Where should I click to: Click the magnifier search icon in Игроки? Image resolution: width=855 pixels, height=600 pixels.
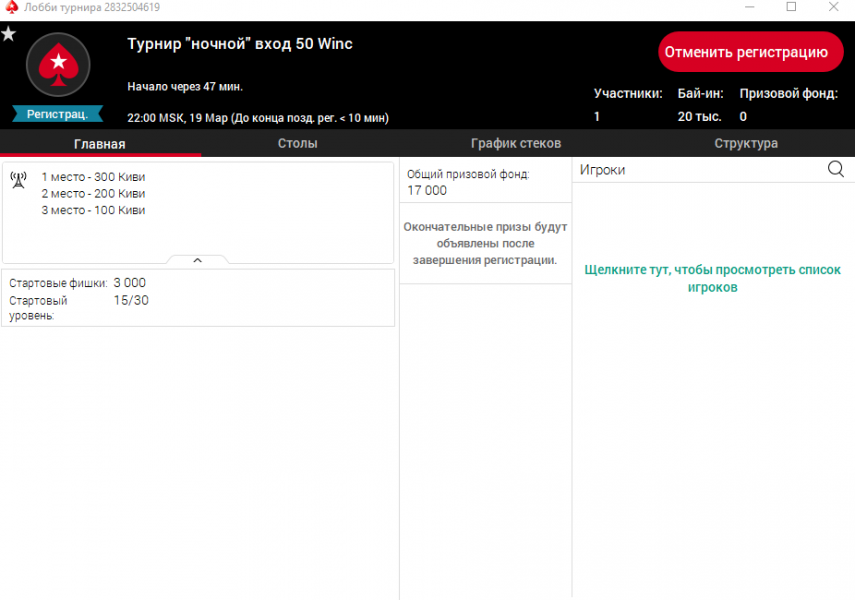836,170
